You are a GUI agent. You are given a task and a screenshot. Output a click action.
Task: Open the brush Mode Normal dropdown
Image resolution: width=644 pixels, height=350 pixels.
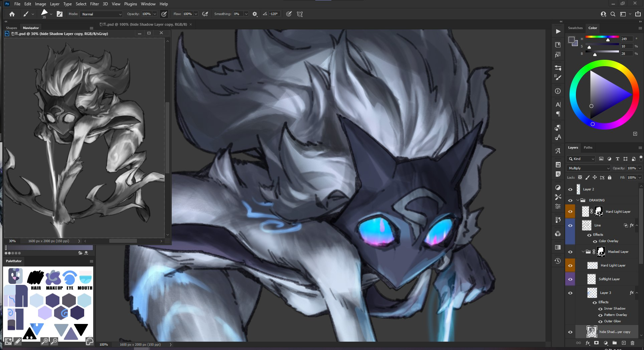pos(102,14)
